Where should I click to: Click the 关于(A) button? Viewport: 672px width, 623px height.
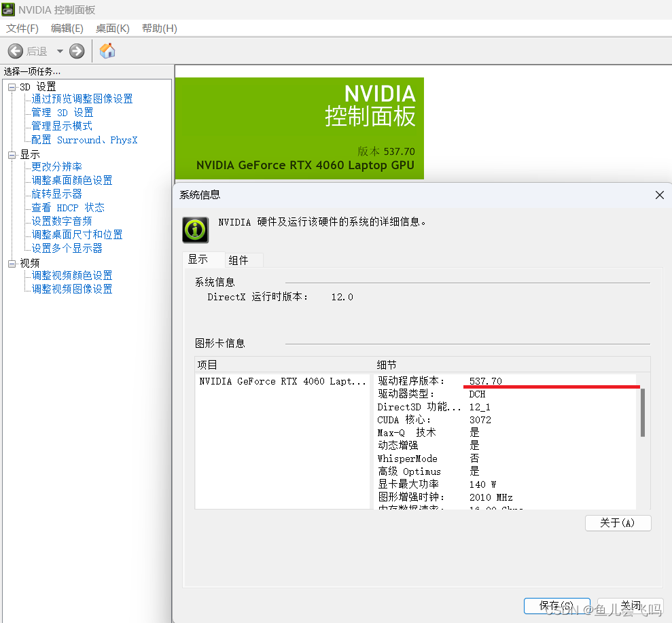tap(618, 522)
